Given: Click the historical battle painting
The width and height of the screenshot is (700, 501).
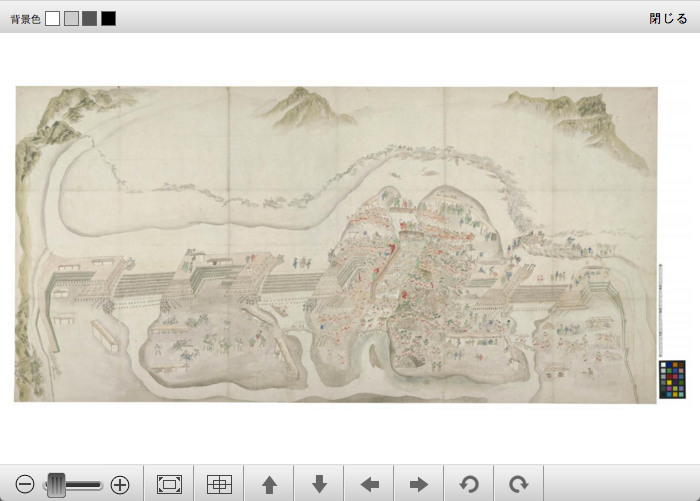Looking at the screenshot, I should [336, 245].
